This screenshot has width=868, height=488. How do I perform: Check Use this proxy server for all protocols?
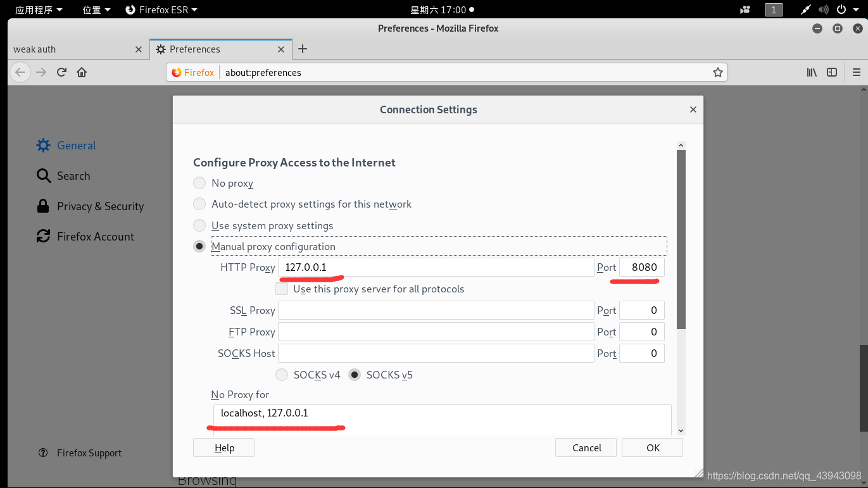[282, 289]
